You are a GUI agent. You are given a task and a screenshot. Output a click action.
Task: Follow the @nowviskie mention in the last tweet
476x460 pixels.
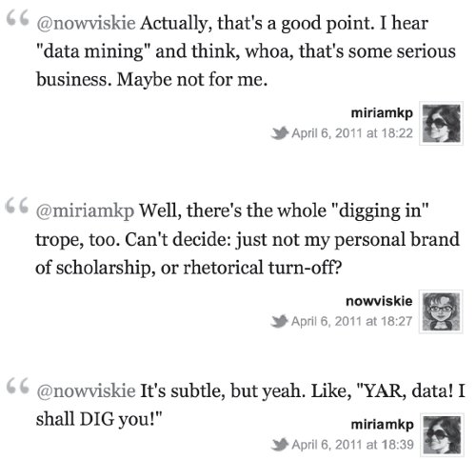(x=86, y=391)
